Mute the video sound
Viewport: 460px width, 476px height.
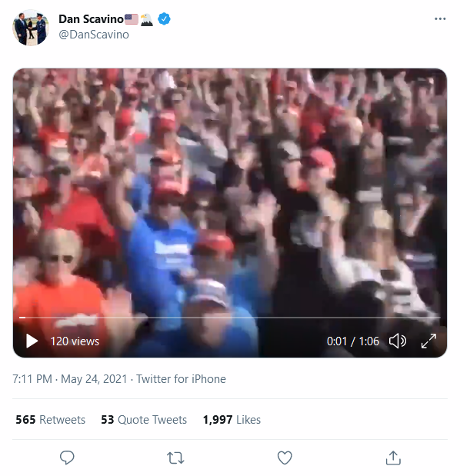click(398, 341)
